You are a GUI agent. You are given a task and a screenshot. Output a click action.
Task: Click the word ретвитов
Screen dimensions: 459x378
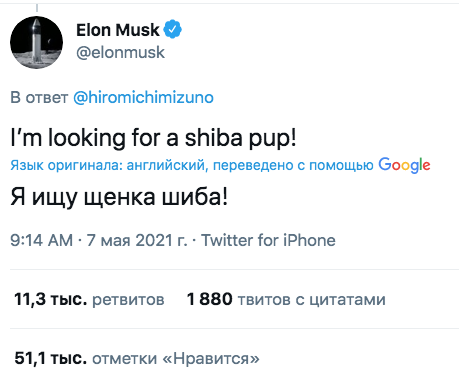(x=128, y=300)
